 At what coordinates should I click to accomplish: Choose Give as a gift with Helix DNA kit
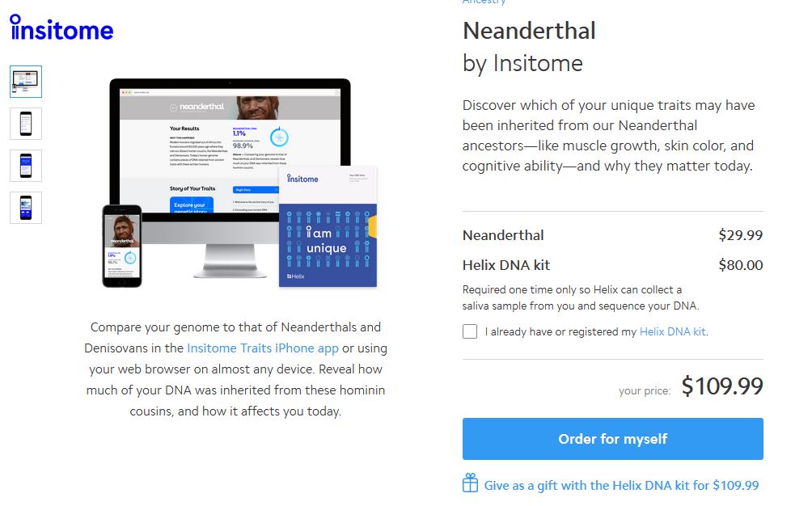point(621,485)
